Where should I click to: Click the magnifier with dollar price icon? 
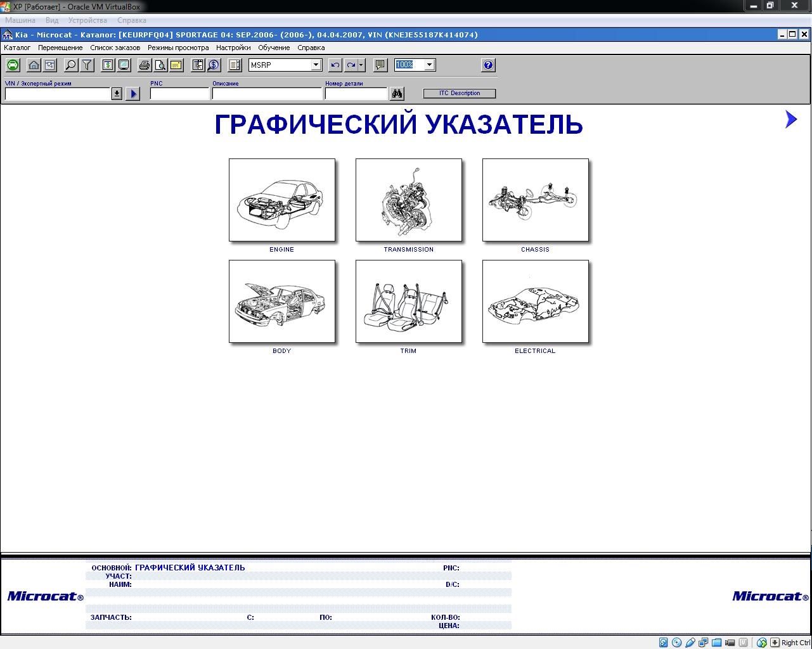pos(214,65)
